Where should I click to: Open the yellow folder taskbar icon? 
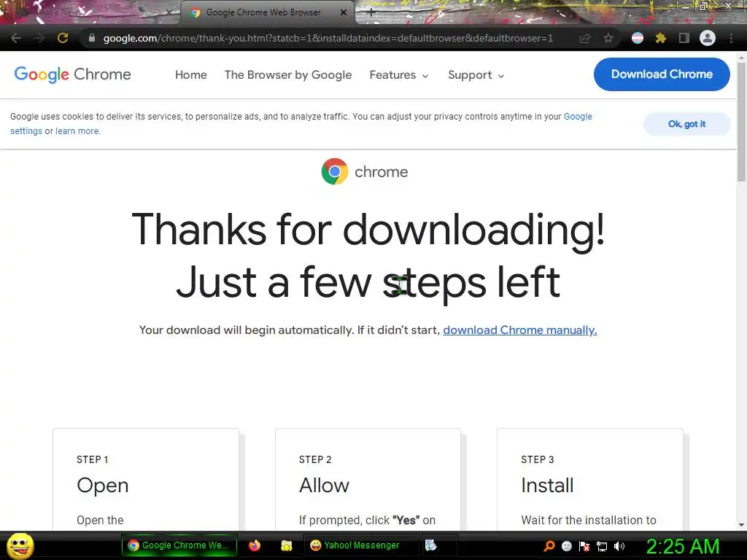point(286,545)
